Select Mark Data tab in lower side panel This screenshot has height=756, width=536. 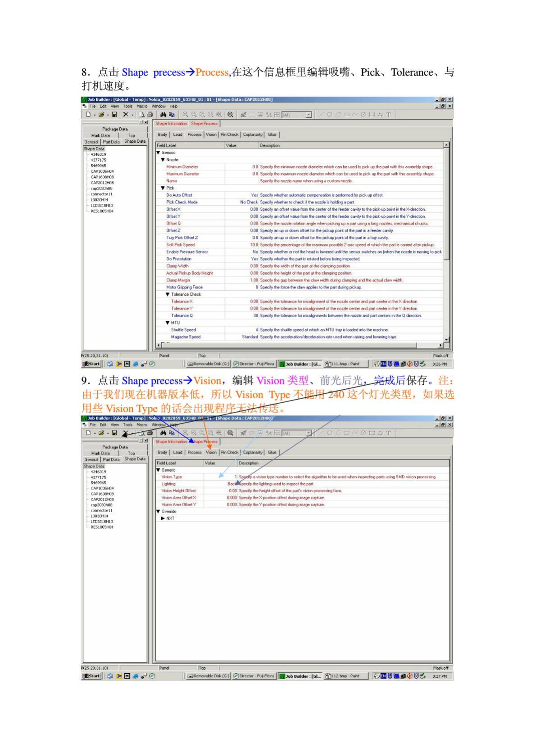(100, 453)
